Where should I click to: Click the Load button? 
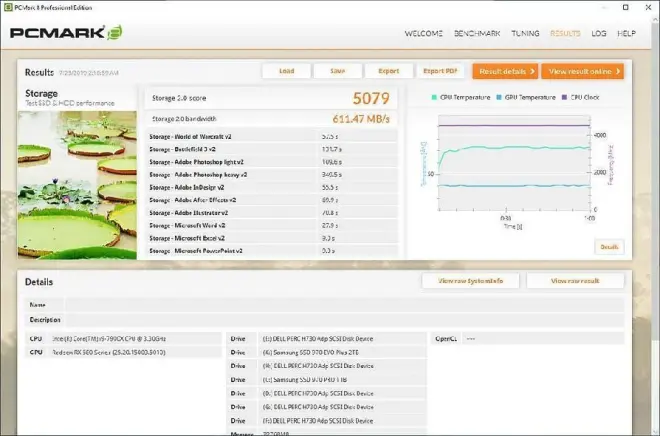286,71
